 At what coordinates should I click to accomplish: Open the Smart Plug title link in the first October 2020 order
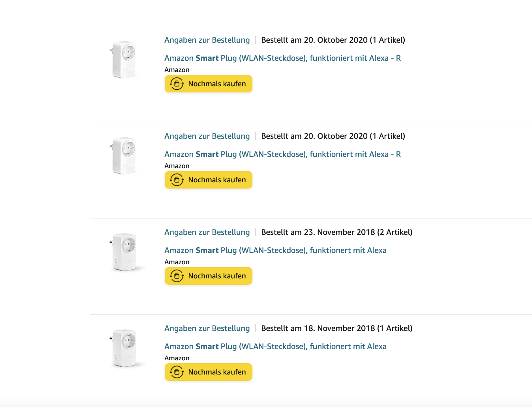282,58
